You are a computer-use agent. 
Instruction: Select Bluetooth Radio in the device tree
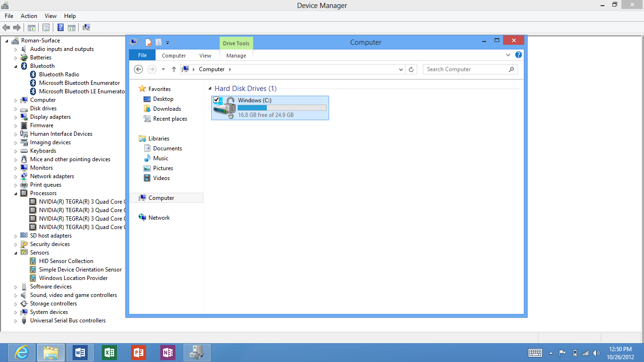[59, 74]
